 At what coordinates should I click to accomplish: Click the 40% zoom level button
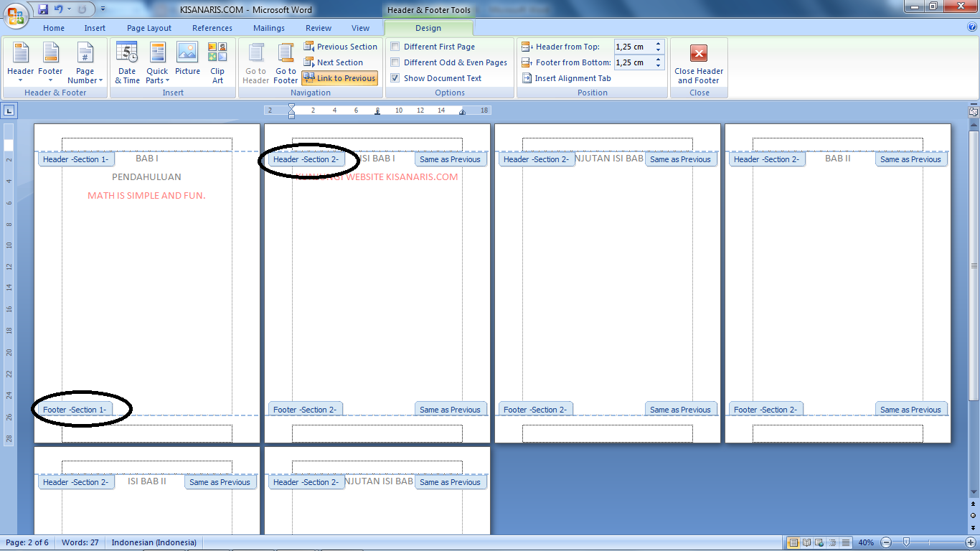tap(866, 542)
